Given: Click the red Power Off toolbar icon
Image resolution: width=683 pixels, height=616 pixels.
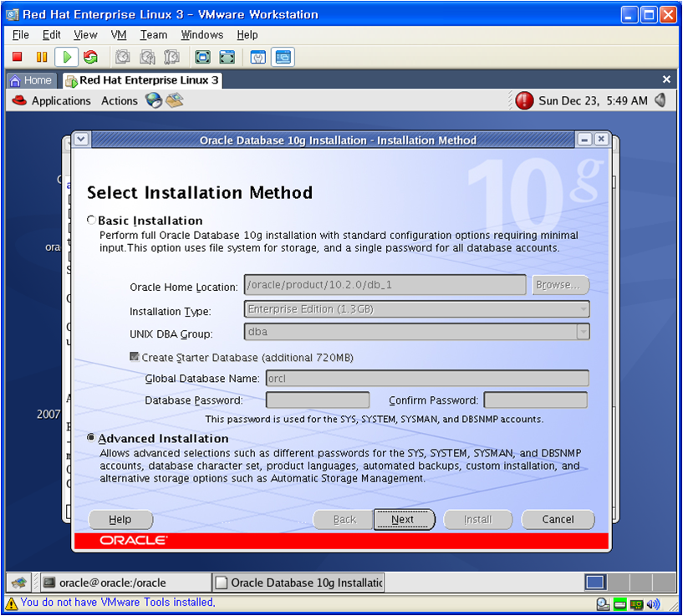Looking at the screenshot, I should tap(18, 57).
